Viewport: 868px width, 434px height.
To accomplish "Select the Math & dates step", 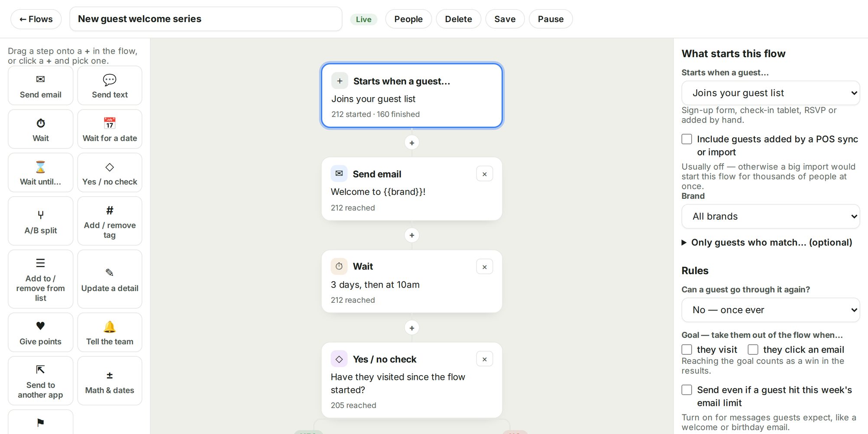I will click(x=110, y=381).
